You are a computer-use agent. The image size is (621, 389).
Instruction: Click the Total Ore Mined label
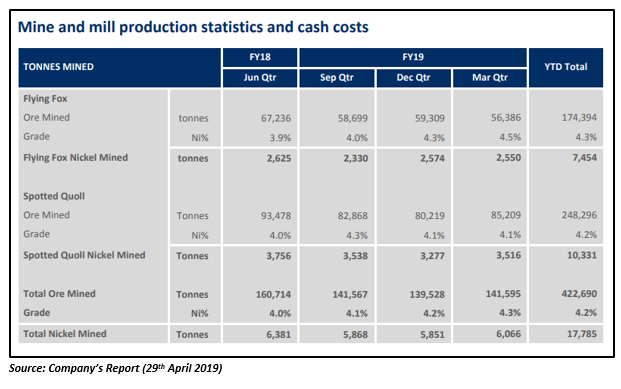pyautogui.click(x=59, y=294)
